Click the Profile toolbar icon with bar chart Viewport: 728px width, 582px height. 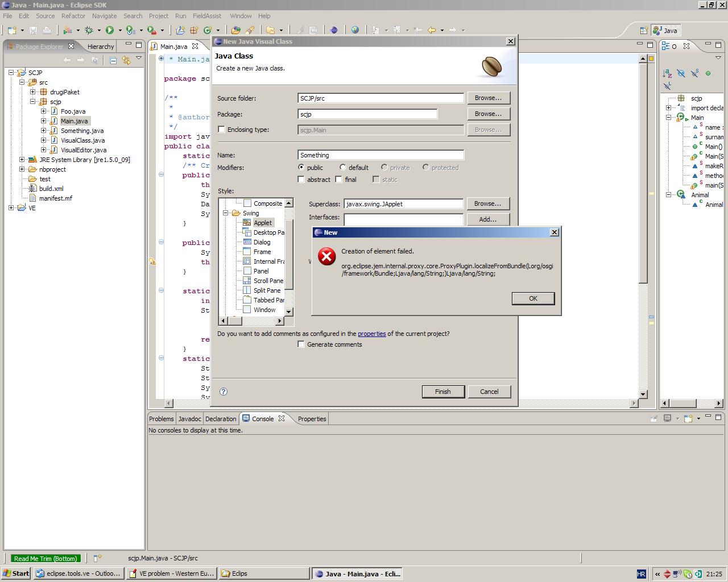click(x=68, y=30)
